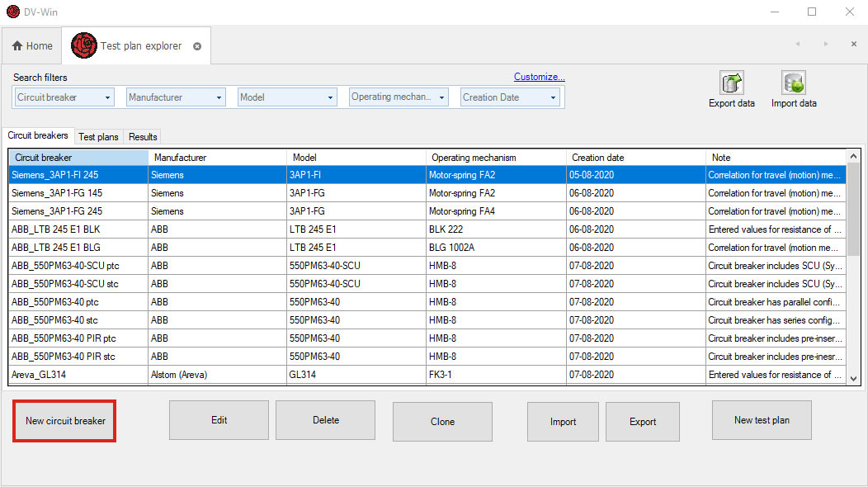The width and height of the screenshot is (868, 487).
Task: Click the DV-Win app logo in title bar
Action: (x=12, y=12)
